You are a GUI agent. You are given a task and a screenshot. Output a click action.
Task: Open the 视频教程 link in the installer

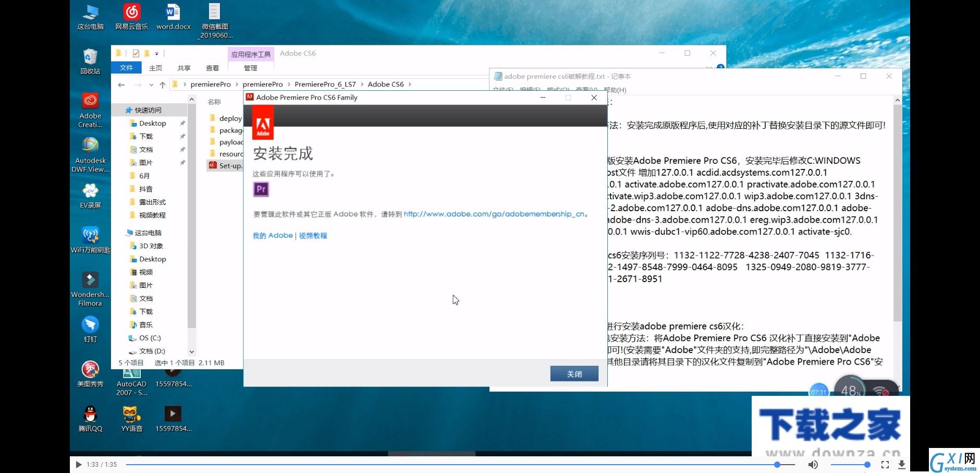(313, 236)
